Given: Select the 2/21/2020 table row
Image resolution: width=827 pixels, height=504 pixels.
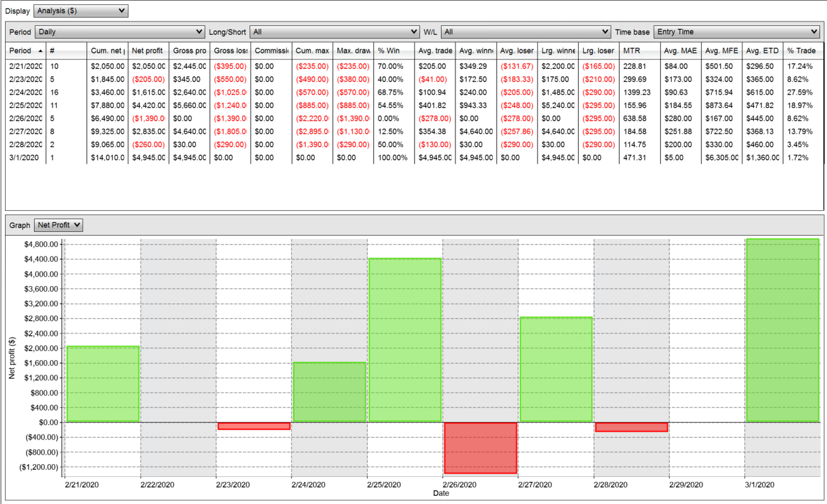Looking at the screenshot, I should coord(414,66).
